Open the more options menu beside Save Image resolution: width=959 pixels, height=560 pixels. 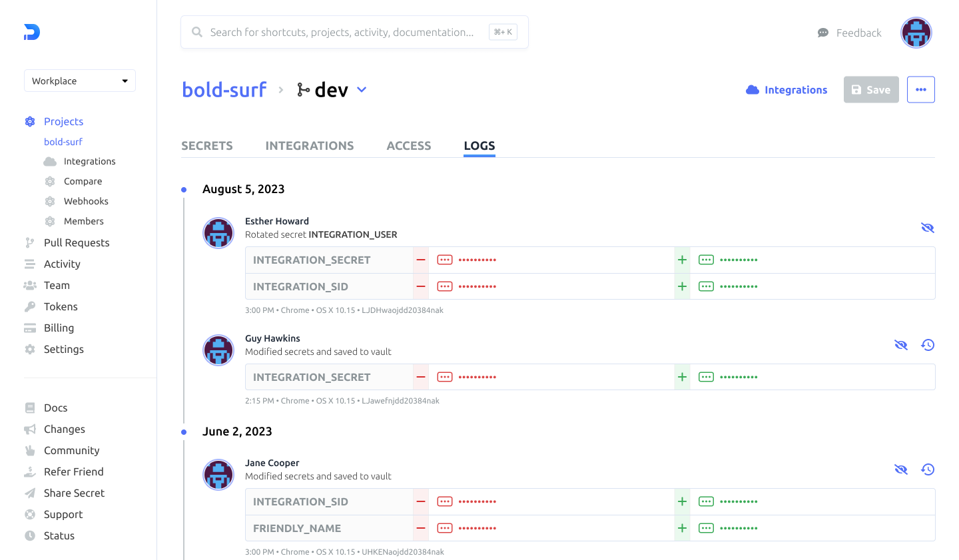920,89
